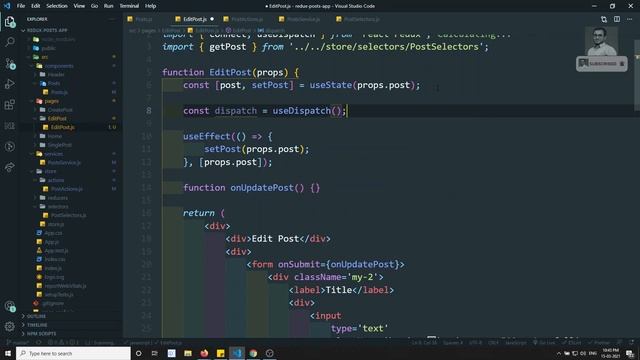Image resolution: width=640 pixels, height=360 pixels.
Task: Open the Source Control view
Action: (x=10, y=63)
